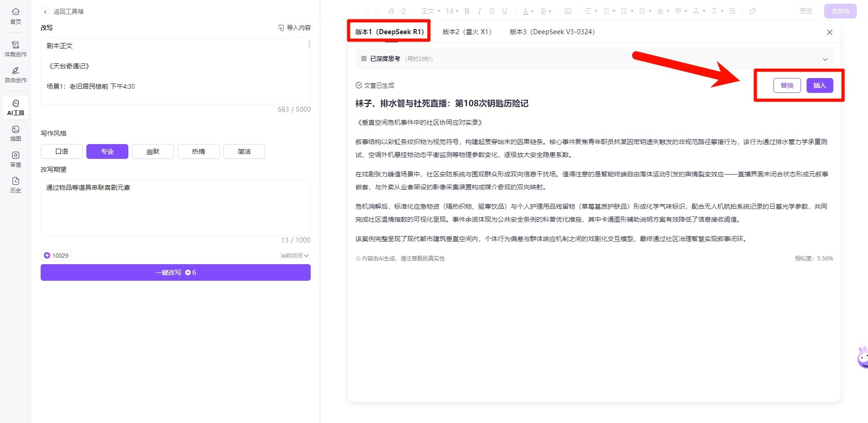The width and height of the screenshot is (868, 423).
Task: Open the font size dropdown
Action: (452, 11)
